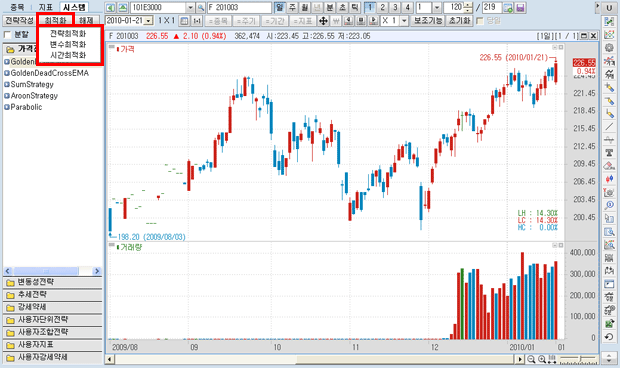Select the 주 weekly period toggle
The height and width of the screenshot is (368, 620).
(292, 7)
